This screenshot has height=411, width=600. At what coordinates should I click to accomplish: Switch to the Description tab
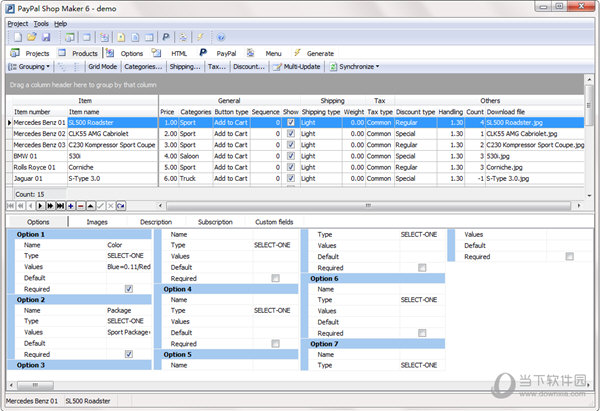coord(156,222)
